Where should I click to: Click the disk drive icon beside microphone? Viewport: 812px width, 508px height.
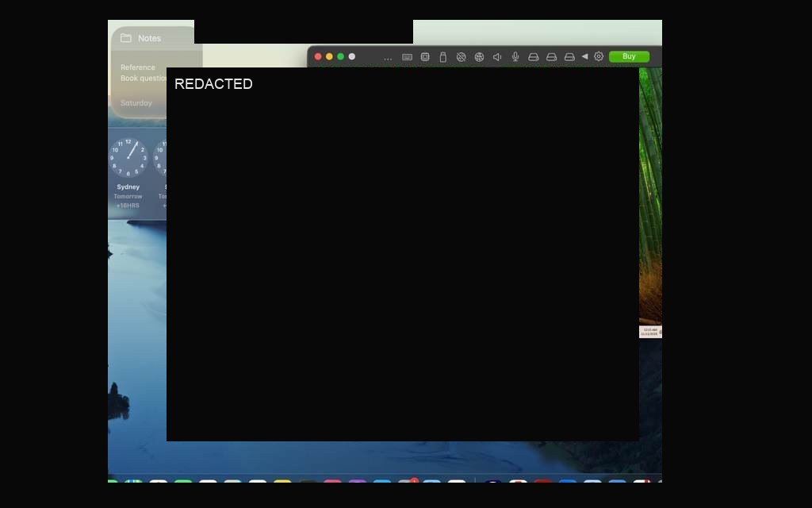pos(534,57)
